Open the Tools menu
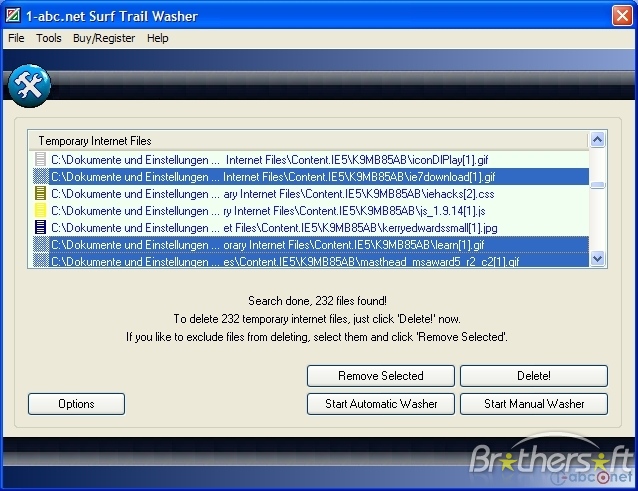Image resolution: width=638 pixels, height=491 pixels. coord(49,38)
